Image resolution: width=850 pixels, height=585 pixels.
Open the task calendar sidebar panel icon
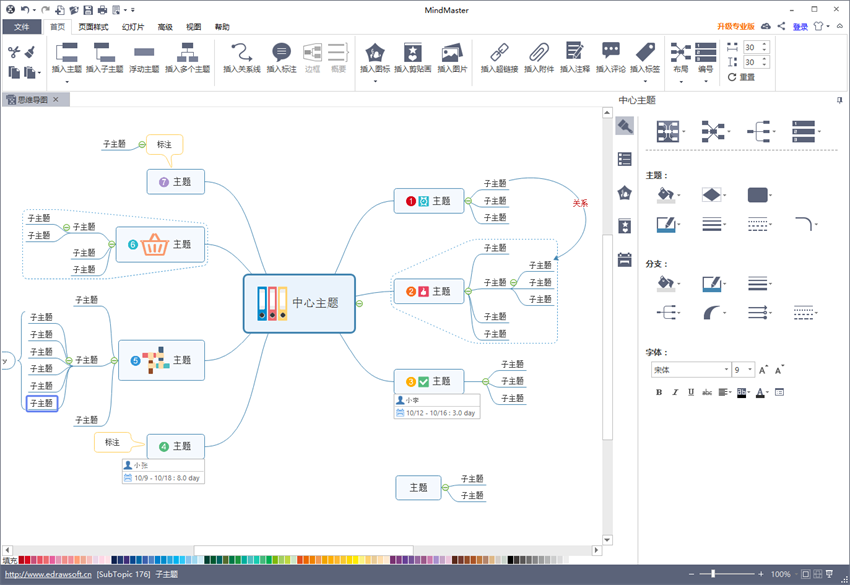pyautogui.click(x=625, y=260)
